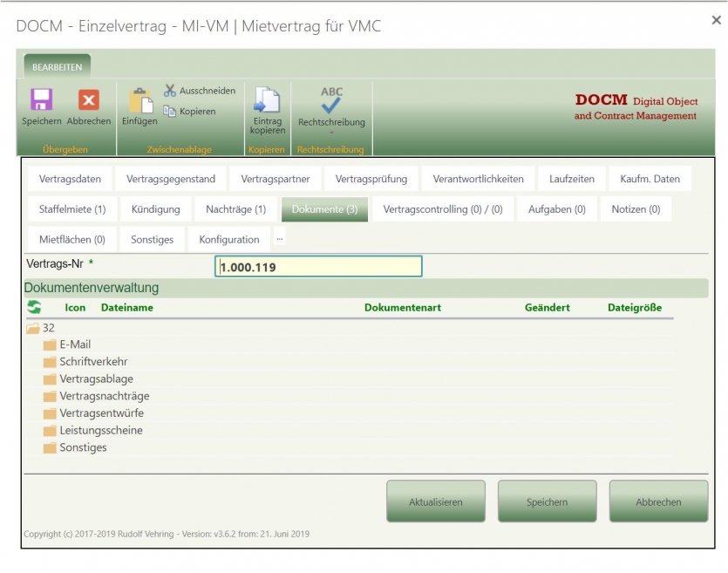
Task: Click the Eintrag kopieren icon
Action: tap(267, 99)
